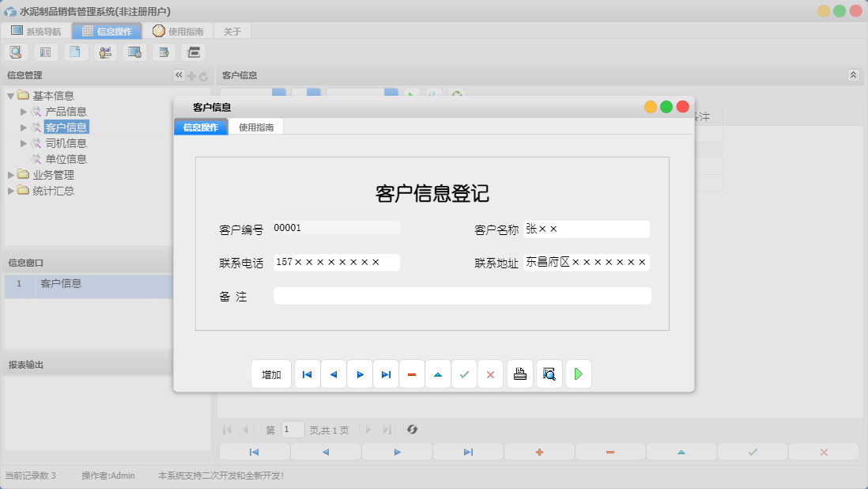The height and width of the screenshot is (489, 868).
Task: Confirm with the green checkmark icon
Action: (x=464, y=373)
